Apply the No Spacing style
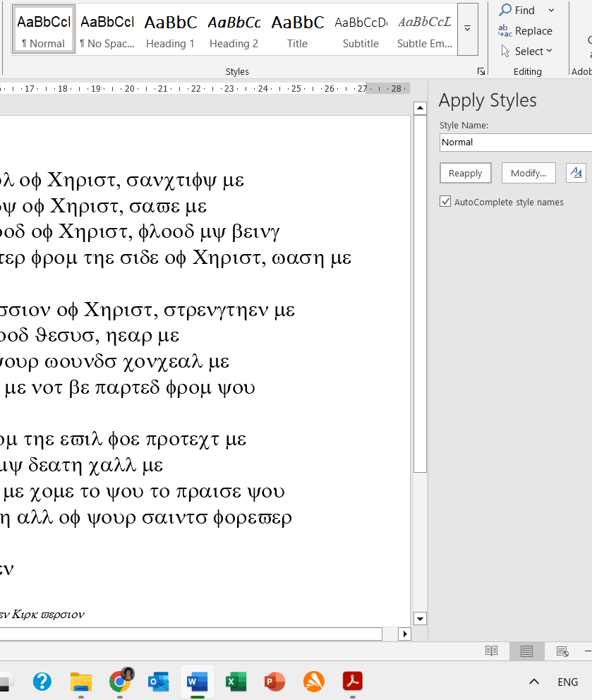The height and width of the screenshot is (700, 592). coord(107,30)
